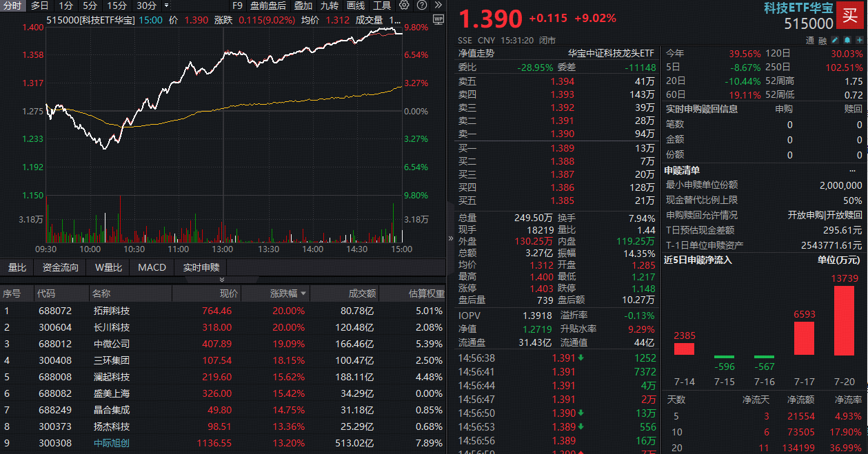Select 晶合集成 stock row
The image size is (868, 454).
coord(223,410)
